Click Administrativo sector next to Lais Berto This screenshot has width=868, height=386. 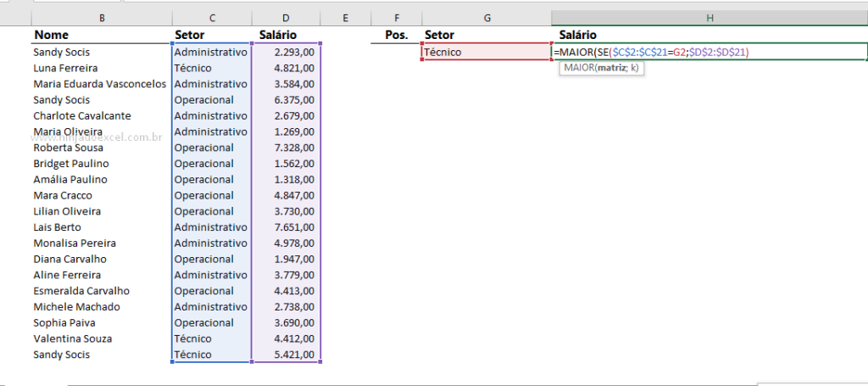pos(211,227)
